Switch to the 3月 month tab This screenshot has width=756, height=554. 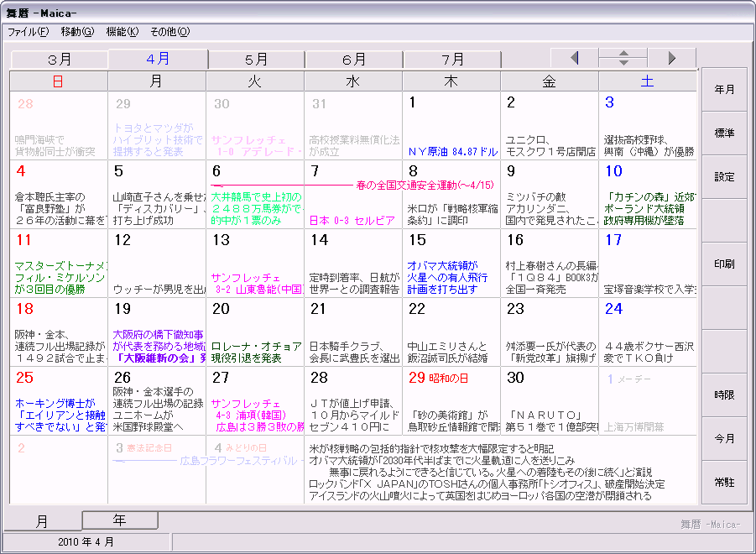pos(60,60)
